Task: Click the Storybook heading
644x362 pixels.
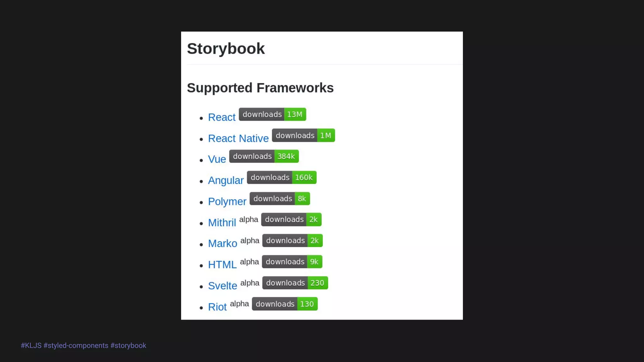Action: click(226, 49)
